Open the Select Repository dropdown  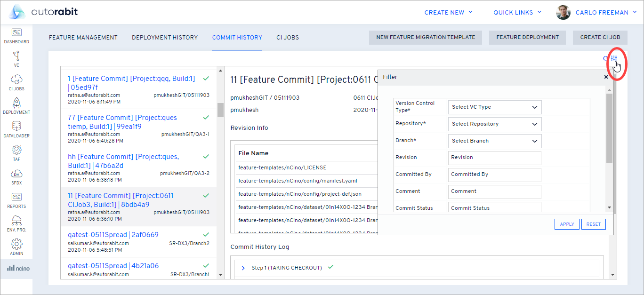click(494, 124)
